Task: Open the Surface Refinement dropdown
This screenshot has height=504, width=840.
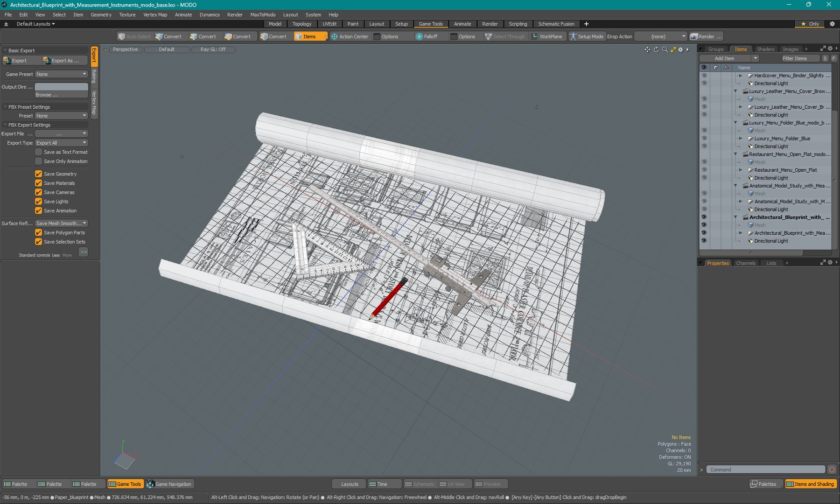Action: coord(61,224)
